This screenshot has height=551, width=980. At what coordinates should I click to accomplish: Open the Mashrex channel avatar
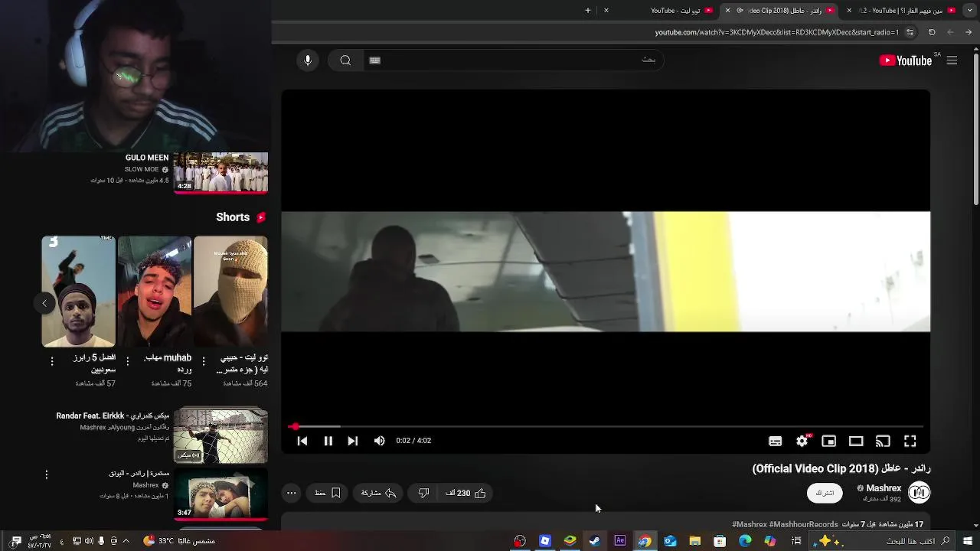click(919, 493)
